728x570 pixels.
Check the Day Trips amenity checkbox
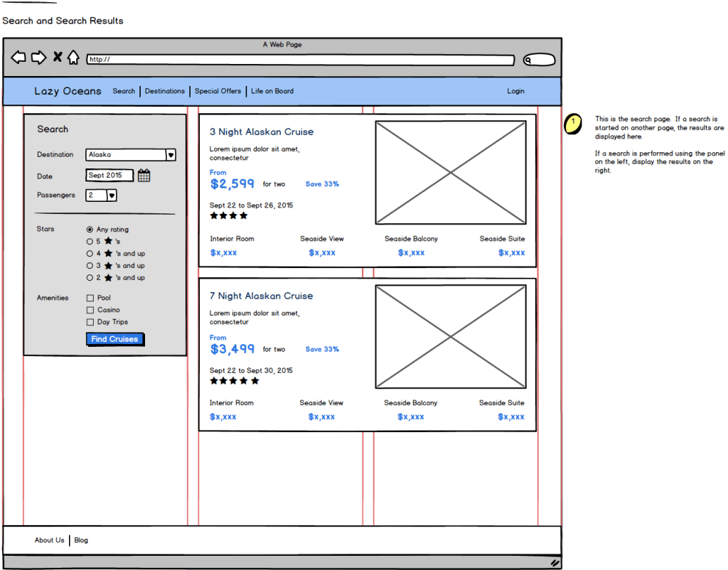90,322
